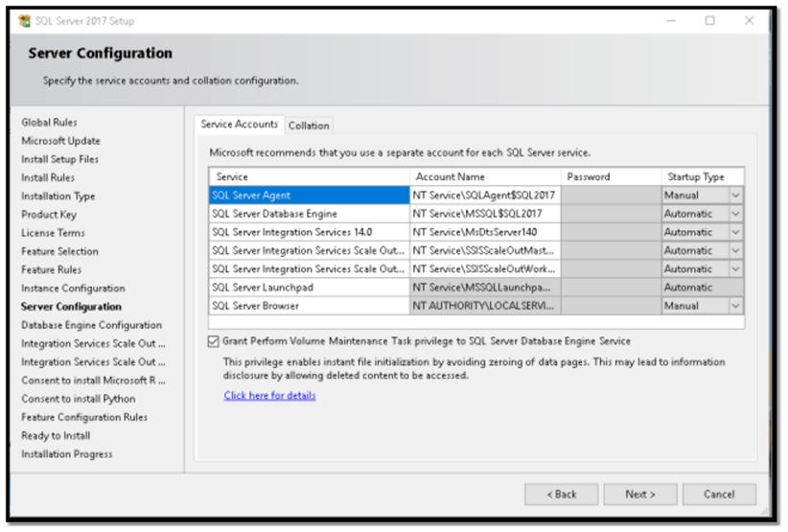This screenshot has width=788, height=532.
Task: Toggle Grant Perform Volume Maintenance Task checkbox
Action: tap(213, 341)
